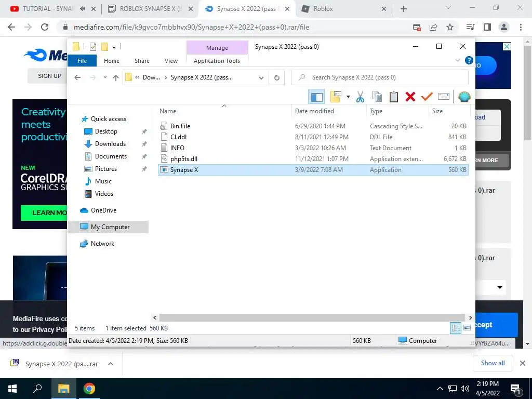Open Pictures in navigation pane
This screenshot has width=532, height=399.
(105, 169)
